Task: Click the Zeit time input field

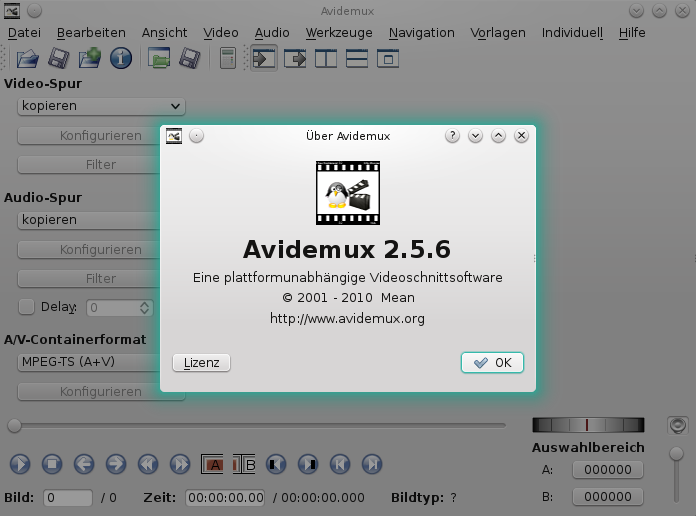Action: click(x=225, y=498)
